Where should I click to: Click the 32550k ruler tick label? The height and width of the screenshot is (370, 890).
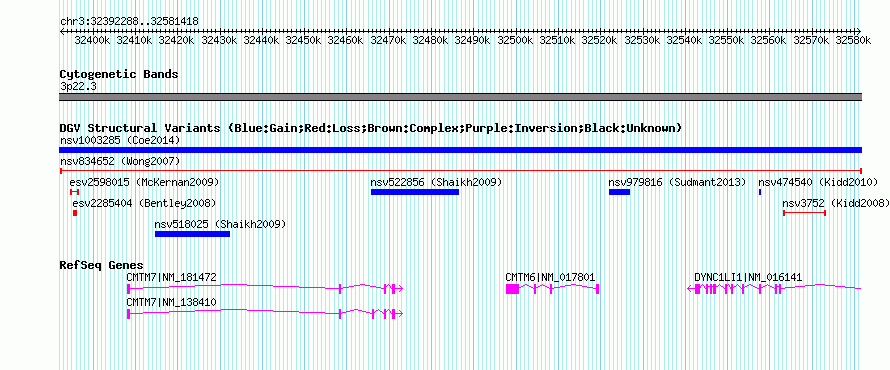728,40
